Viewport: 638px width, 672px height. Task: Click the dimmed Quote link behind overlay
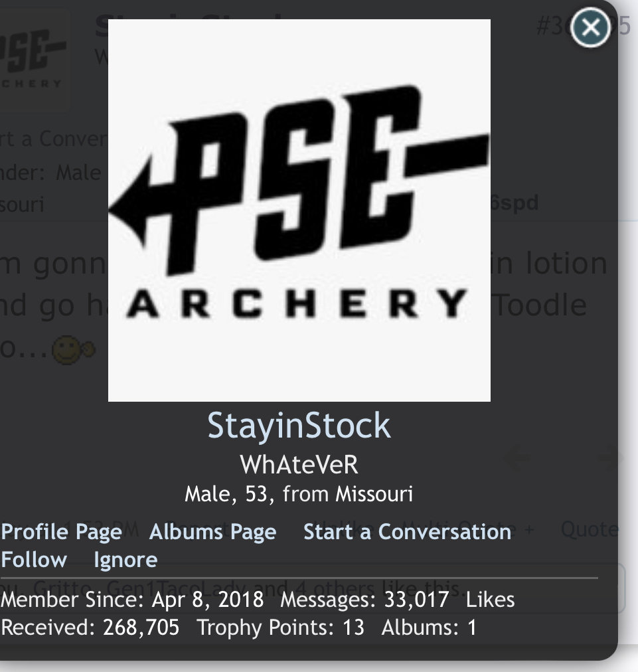click(x=589, y=529)
